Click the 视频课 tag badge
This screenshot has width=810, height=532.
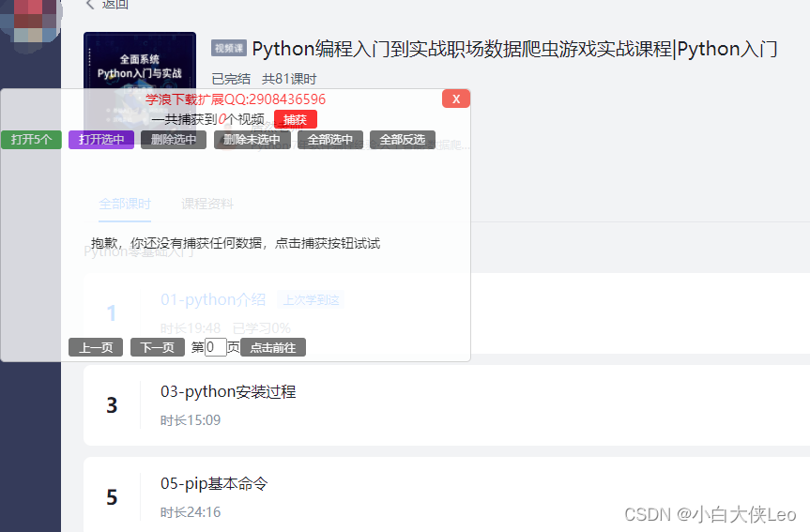tap(229, 48)
